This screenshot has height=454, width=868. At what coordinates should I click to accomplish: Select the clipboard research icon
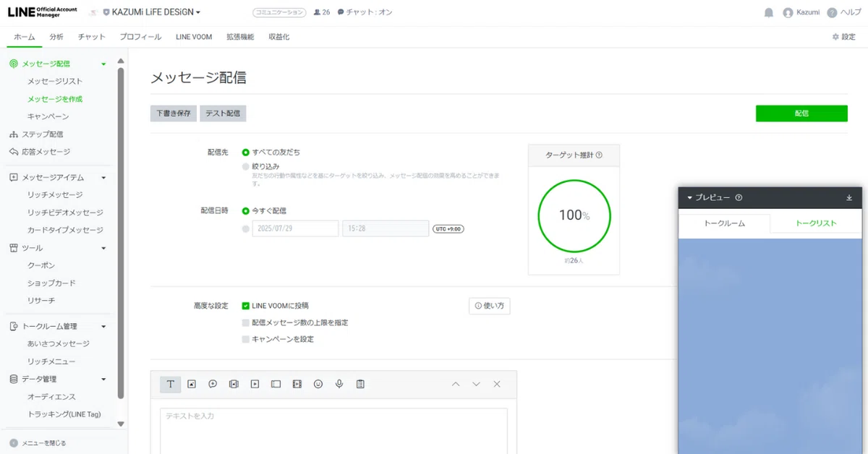click(x=360, y=384)
